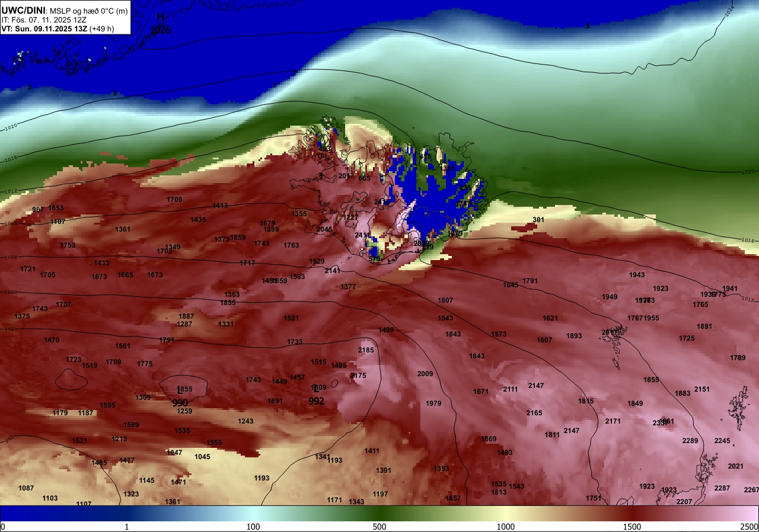Click the height value 1433
Viewport: 759px width, 532px height.
point(101,263)
